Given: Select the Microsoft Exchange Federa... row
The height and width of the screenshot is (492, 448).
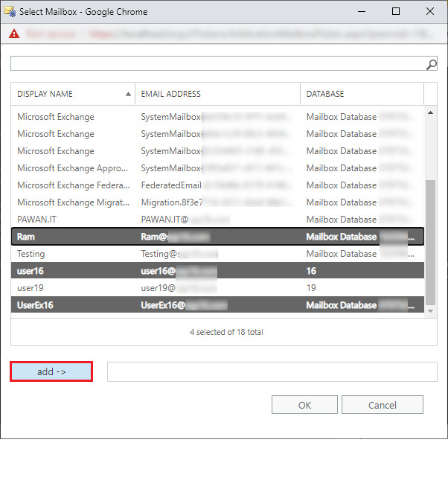Looking at the screenshot, I should [217, 185].
